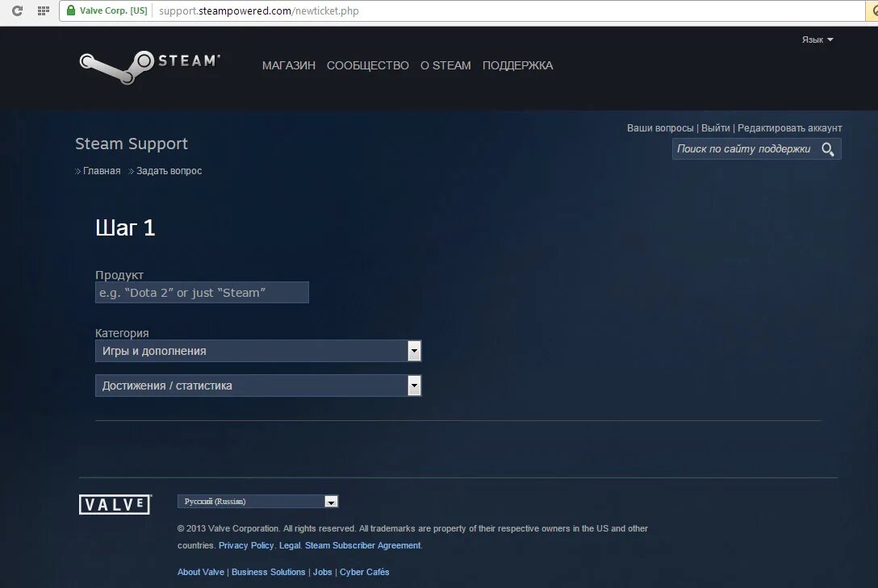Click Редактировать аккаунт link
The height and width of the screenshot is (588, 878).
point(789,128)
